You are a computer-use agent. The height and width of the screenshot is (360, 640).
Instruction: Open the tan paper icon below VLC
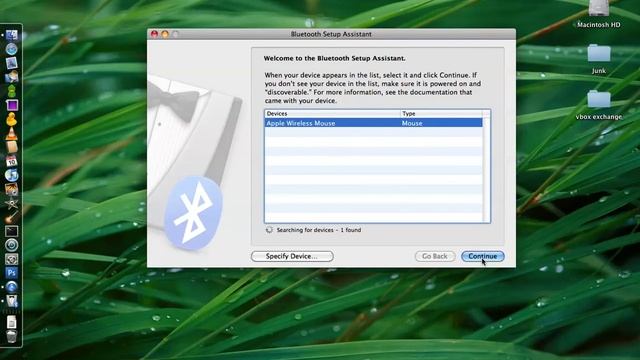[x=11, y=147]
